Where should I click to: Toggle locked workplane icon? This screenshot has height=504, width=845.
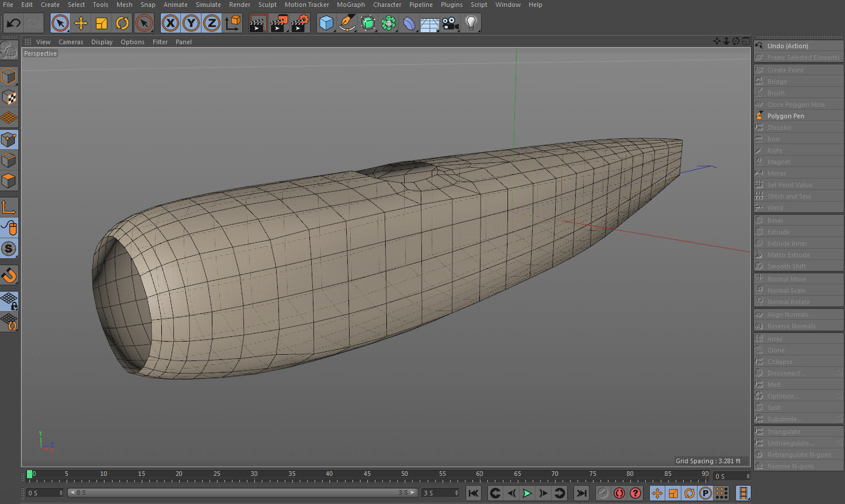9,301
